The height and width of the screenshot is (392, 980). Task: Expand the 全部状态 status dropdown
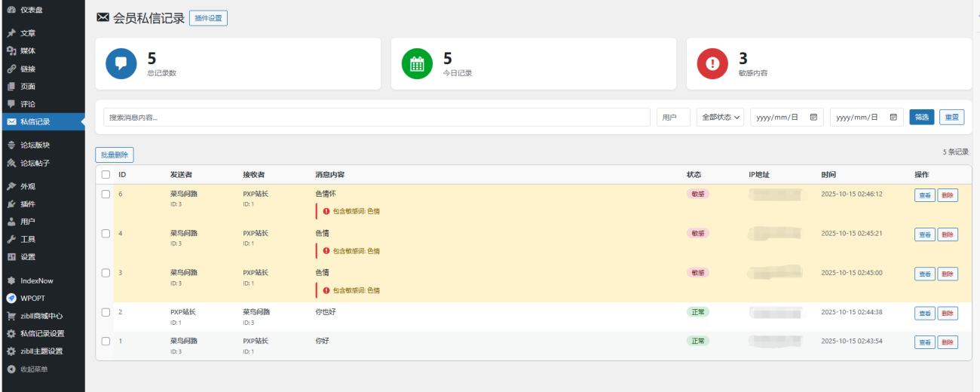tap(721, 118)
